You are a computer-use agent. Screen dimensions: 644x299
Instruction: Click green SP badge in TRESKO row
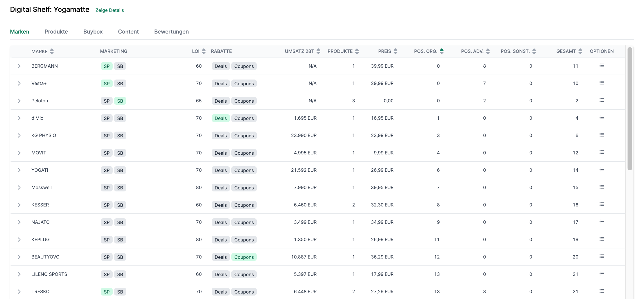point(107,292)
